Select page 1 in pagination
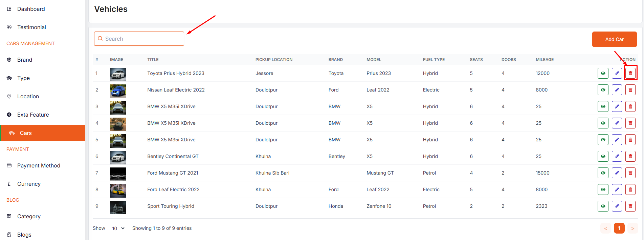 tap(619, 228)
